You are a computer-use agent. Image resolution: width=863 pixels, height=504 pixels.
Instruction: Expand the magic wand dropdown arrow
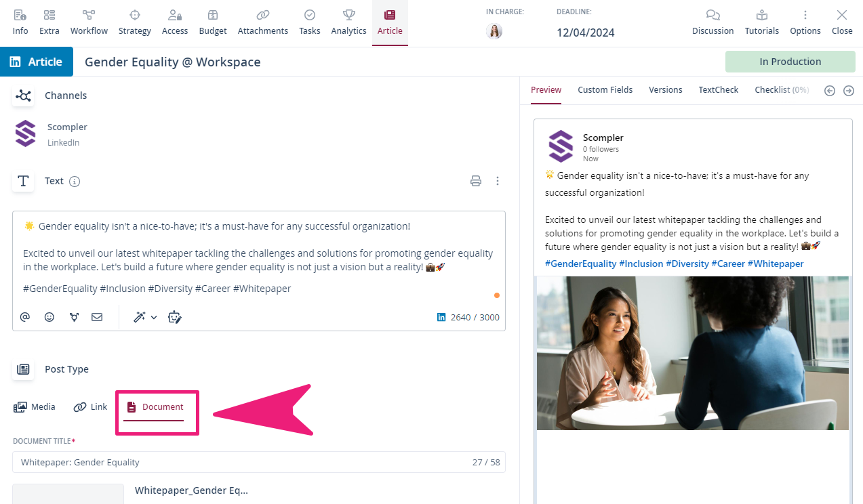coord(154,317)
